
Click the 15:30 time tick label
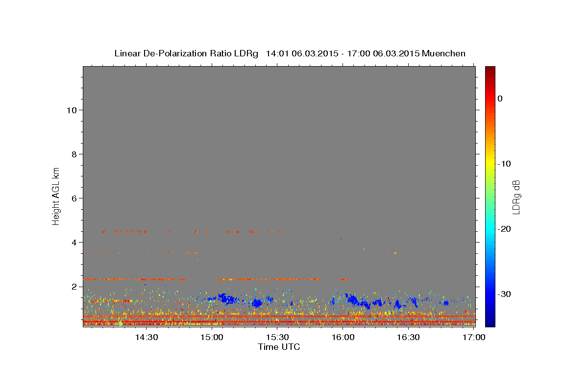tap(277, 338)
